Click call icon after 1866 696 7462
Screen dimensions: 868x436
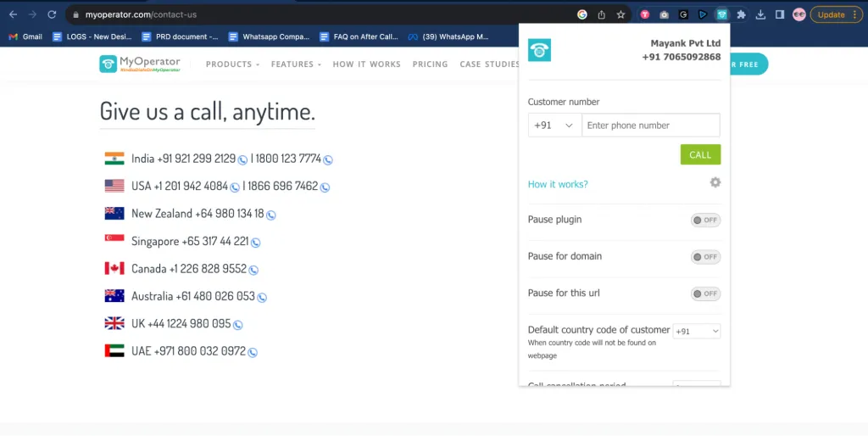coord(325,187)
